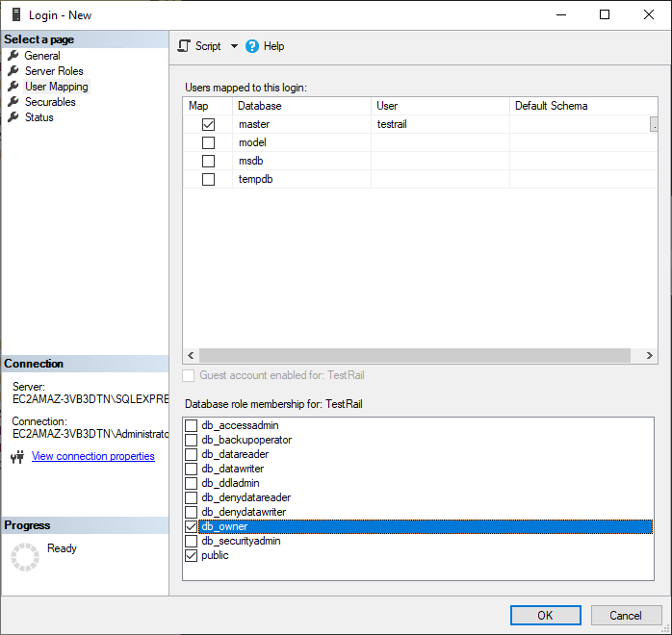Screen dimensions: 672x635
Task: Click the Securables page wrench icon
Action: 13,102
